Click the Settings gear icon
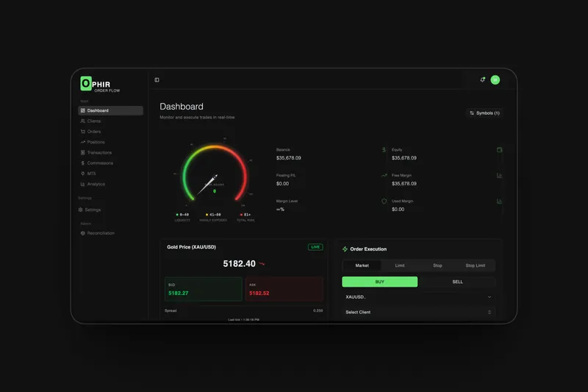 click(81, 210)
